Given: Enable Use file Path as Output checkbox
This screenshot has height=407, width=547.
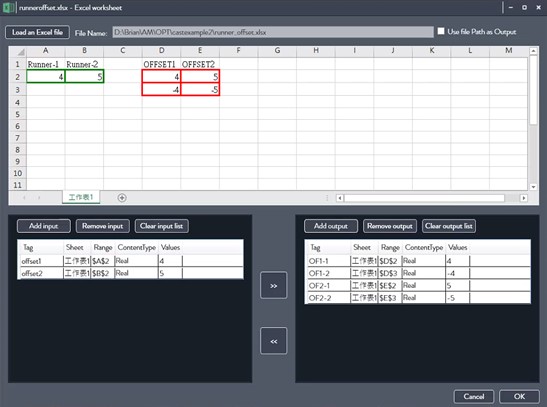Looking at the screenshot, I should 441,31.
